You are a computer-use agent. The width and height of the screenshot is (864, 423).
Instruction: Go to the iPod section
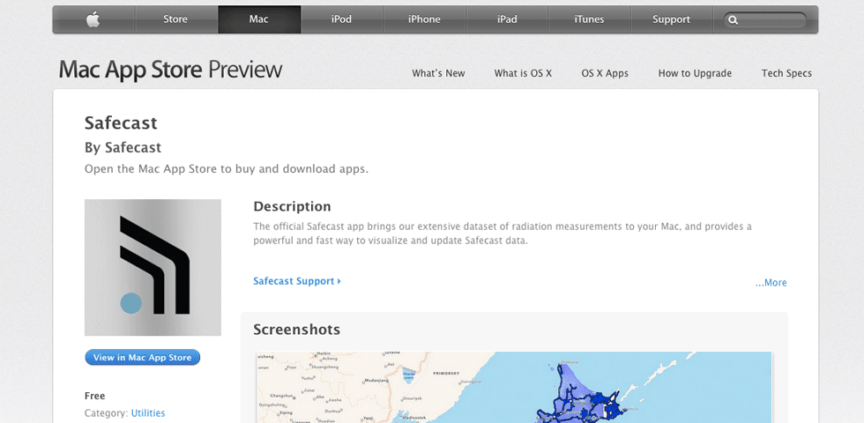pyautogui.click(x=341, y=19)
